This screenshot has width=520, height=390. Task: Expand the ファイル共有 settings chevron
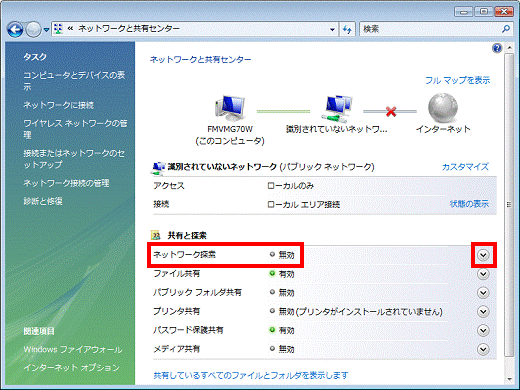(x=483, y=274)
